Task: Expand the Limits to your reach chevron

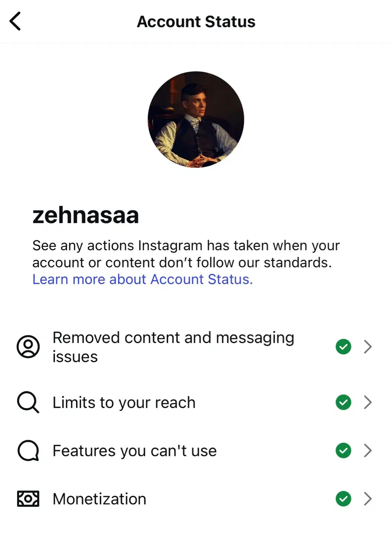Action: (x=368, y=402)
